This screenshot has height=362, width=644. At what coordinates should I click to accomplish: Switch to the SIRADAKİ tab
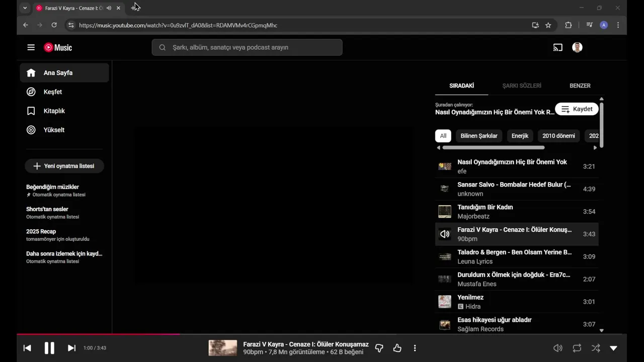click(x=461, y=85)
